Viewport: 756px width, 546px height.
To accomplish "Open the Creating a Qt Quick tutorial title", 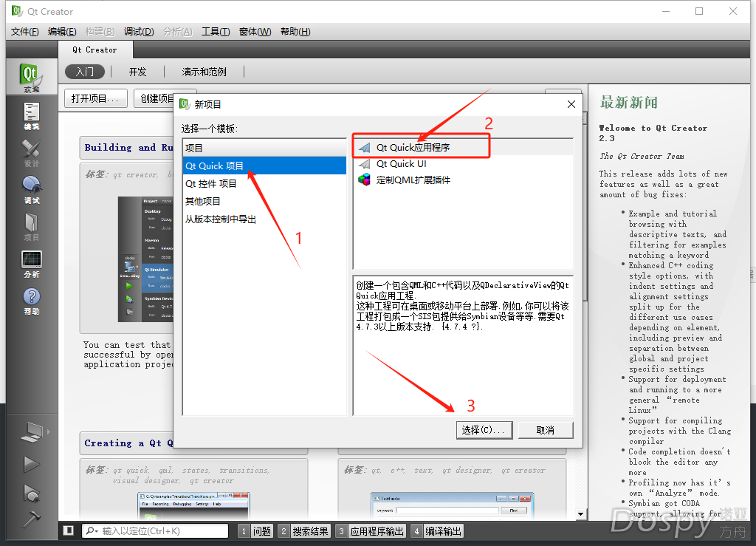I will pyautogui.click(x=128, y=443).
